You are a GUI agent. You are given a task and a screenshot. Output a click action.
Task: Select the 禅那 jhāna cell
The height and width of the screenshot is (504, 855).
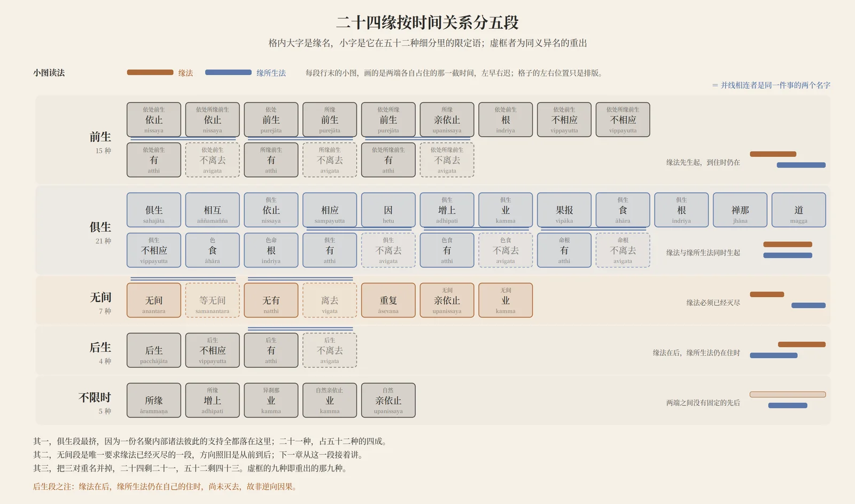(x=740, y=210)
